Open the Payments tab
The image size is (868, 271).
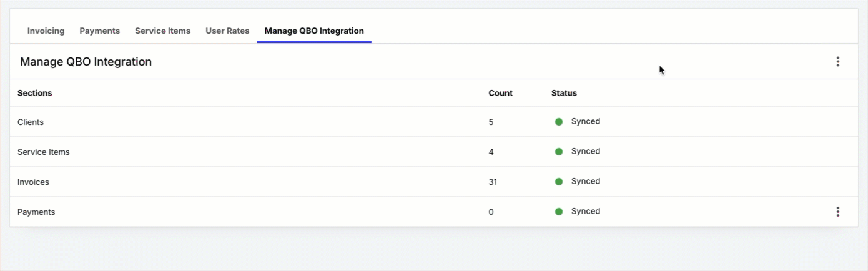[x=99, y=31]
